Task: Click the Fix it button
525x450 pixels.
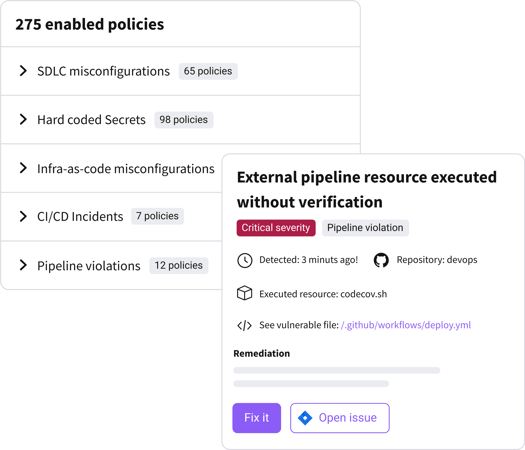Action: (x=256, y=418)
